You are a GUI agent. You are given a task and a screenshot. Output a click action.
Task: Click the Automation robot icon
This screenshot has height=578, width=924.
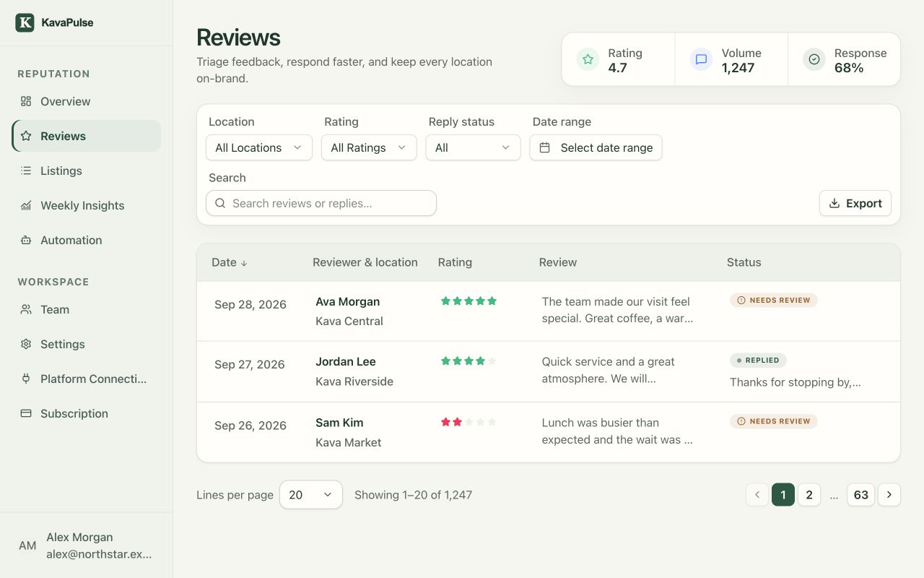[26, 240]
